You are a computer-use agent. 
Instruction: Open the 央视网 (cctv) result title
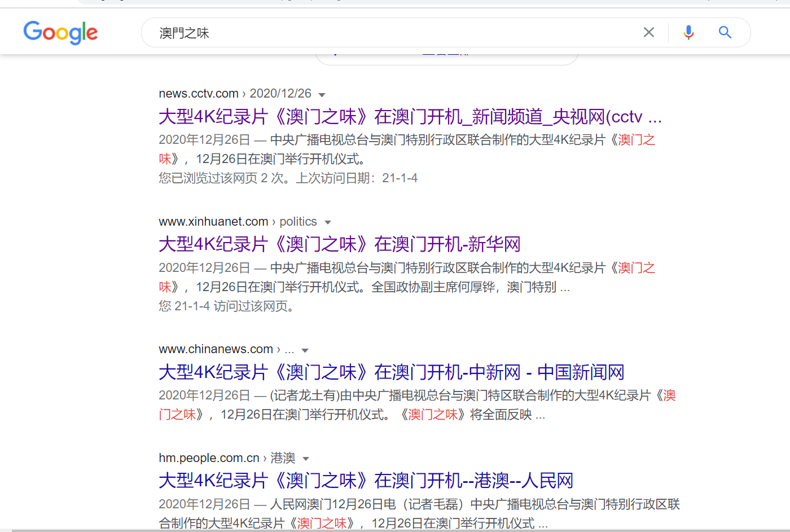point(410,117)
